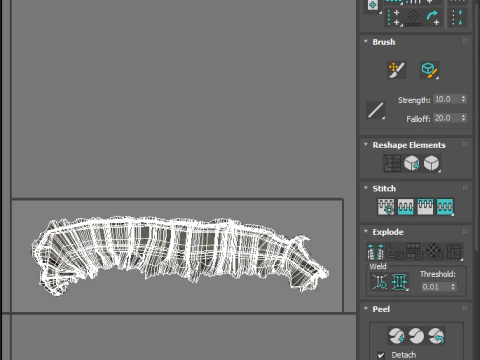Click Stitch to Target icon
The height and width of the screenshot is (360, 480).
coord(386,207)
